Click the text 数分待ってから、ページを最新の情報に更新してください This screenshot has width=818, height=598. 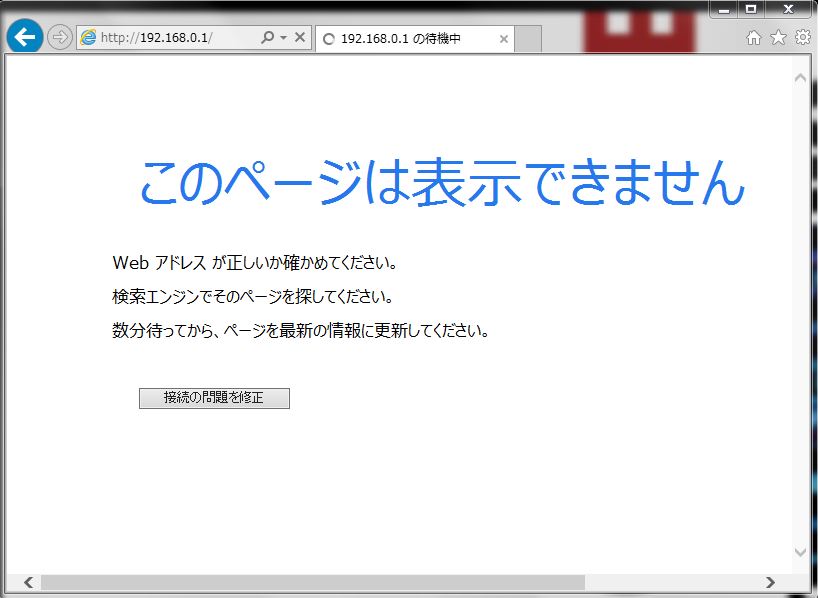[300, 330]
